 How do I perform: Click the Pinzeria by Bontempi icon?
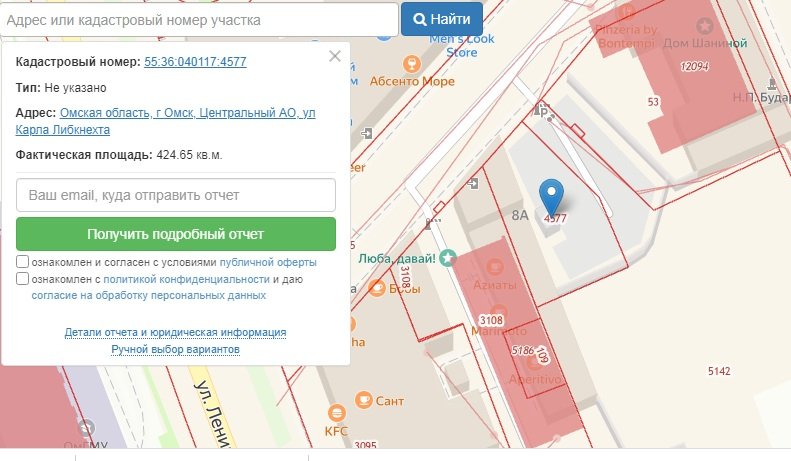[x=627, y=11]
